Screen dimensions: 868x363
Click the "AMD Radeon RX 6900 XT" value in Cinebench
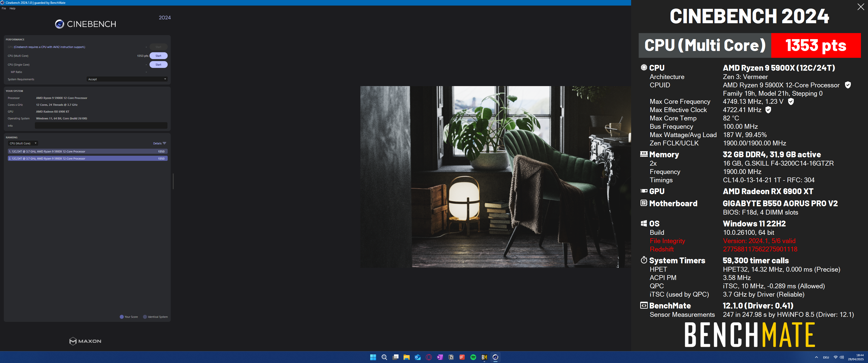pos(53,112)
